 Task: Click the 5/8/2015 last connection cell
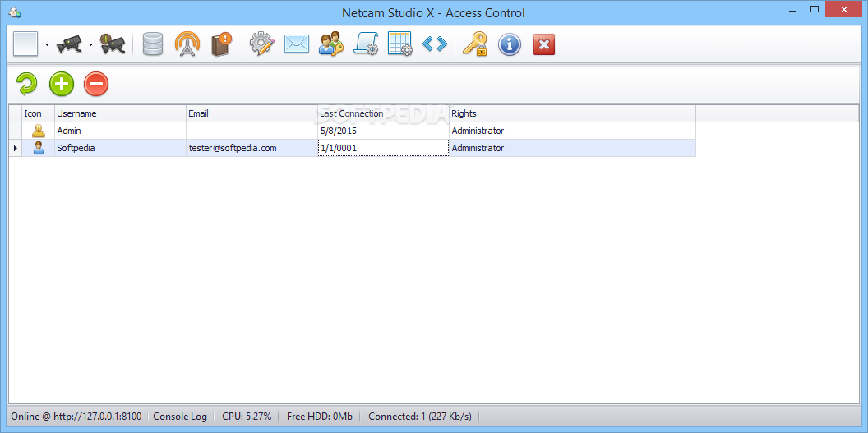point(383,131)
